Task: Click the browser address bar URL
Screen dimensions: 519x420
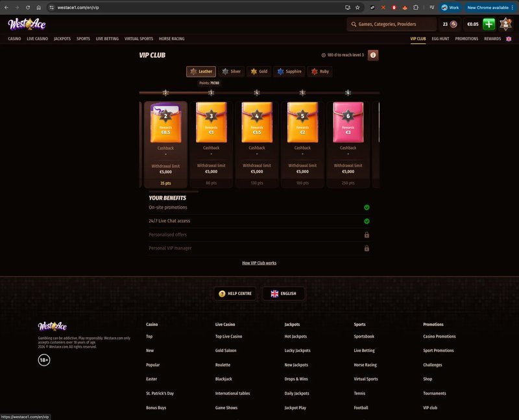Action: (x=78, y=7)
